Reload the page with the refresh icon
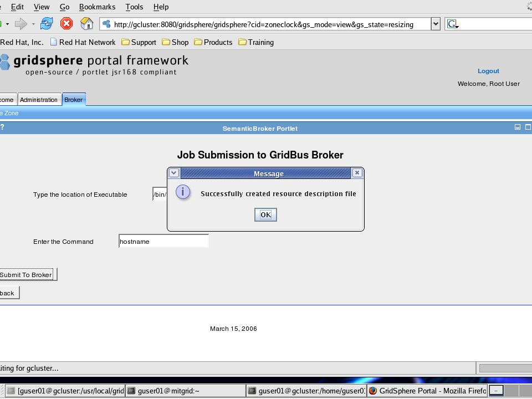Viewport: 532px width, 399px height. [x=47, y=24]
